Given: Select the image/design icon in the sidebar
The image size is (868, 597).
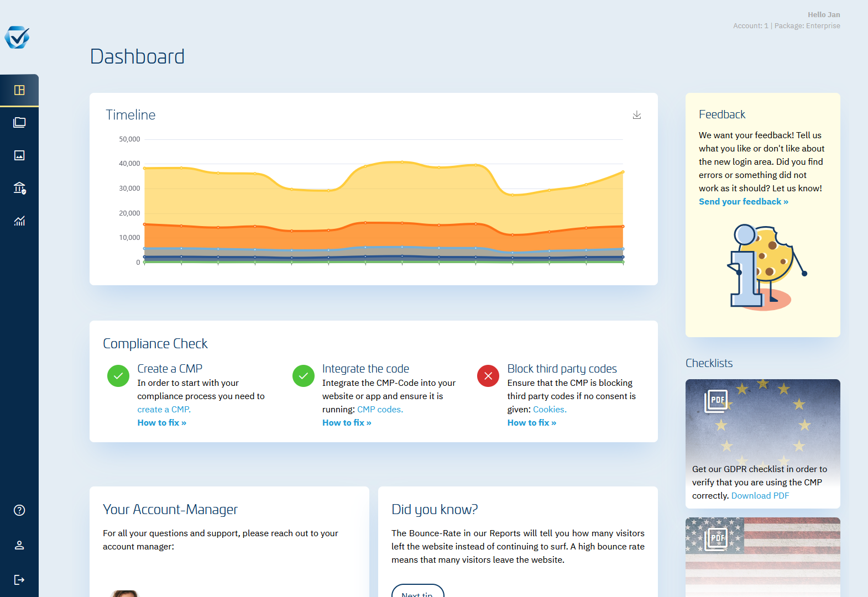Looking at the screenshot, I should click(x=19, y=155).
